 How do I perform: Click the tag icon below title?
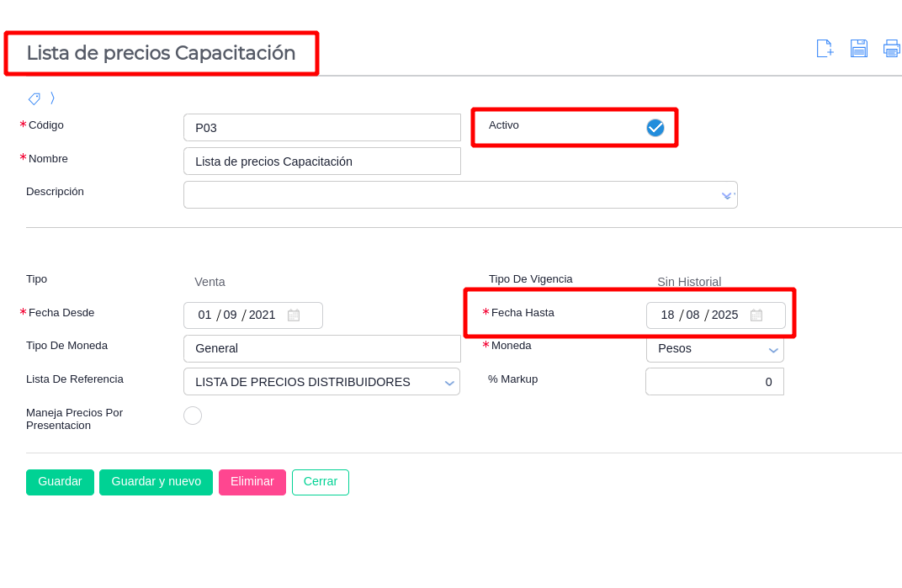tap(34, 98)
